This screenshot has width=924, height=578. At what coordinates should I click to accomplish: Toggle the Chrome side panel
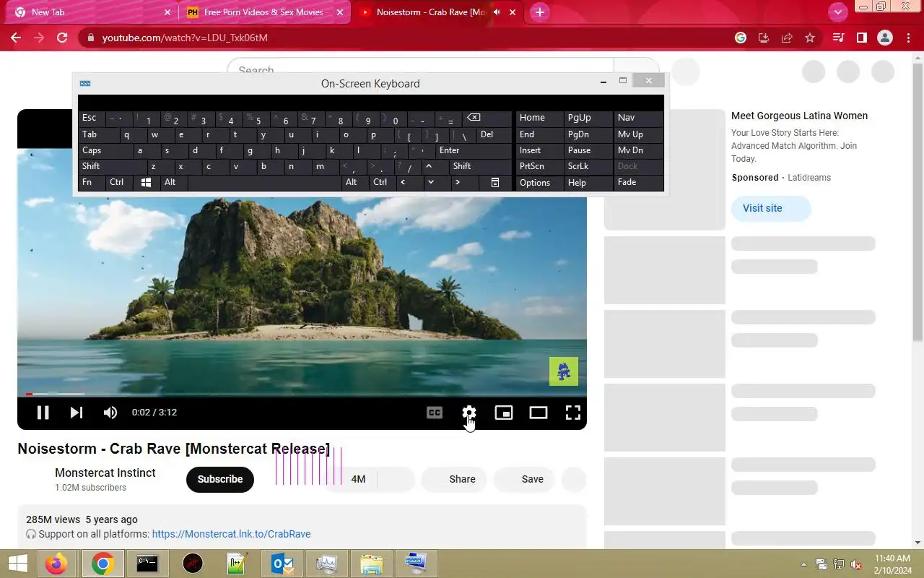(861, 38)
